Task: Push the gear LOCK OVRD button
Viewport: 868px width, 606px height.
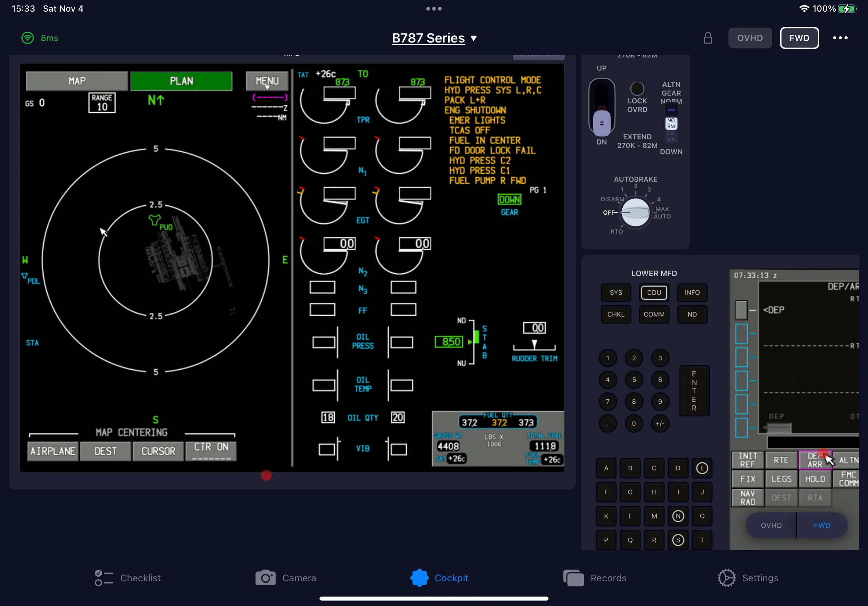Action: pyautogui.click(x=637, y=88)
